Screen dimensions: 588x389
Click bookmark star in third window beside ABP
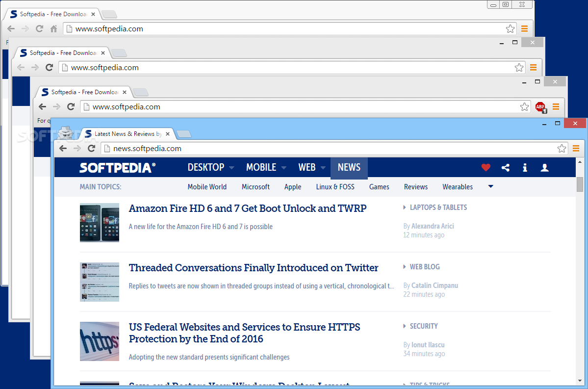click(525, 107)
